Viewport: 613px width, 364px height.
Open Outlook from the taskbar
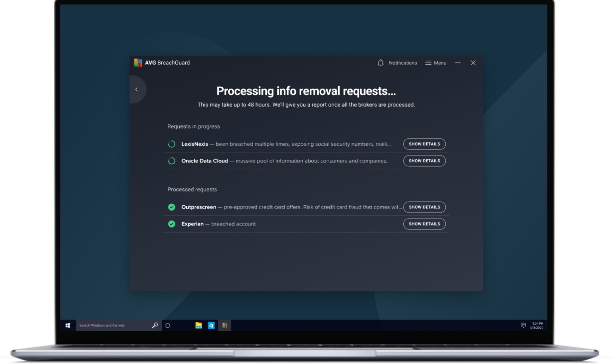pos(211,325)
